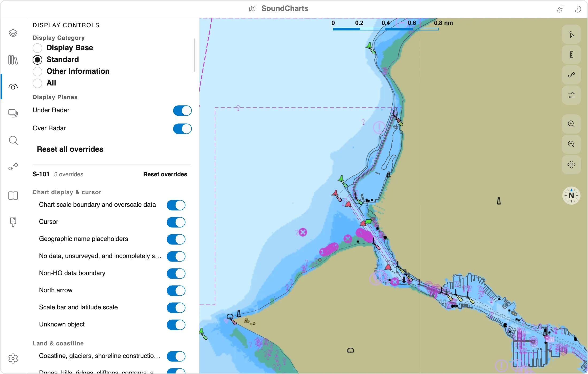
Task: Open the top-right user and devices icon
Action: [560, 9]
